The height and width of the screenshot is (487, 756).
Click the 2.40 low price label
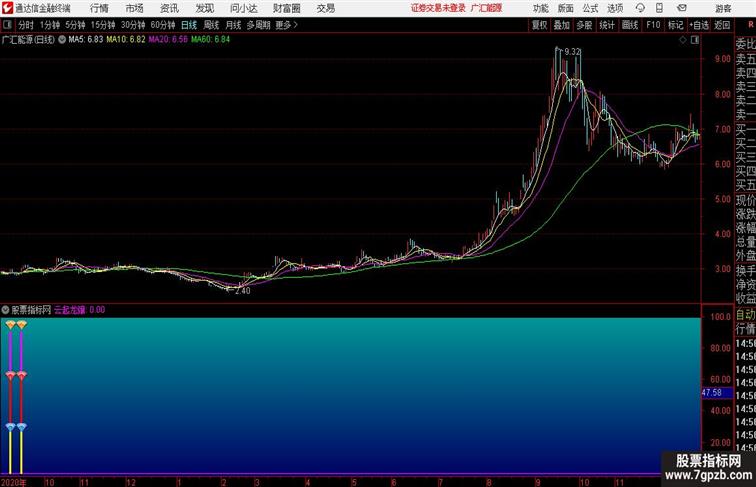pyautogui.click(x=243, y=291)
